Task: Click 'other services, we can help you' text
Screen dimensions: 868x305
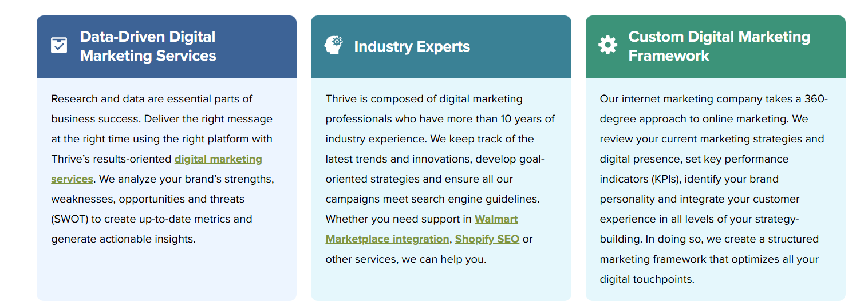Action: click(406, 259)
